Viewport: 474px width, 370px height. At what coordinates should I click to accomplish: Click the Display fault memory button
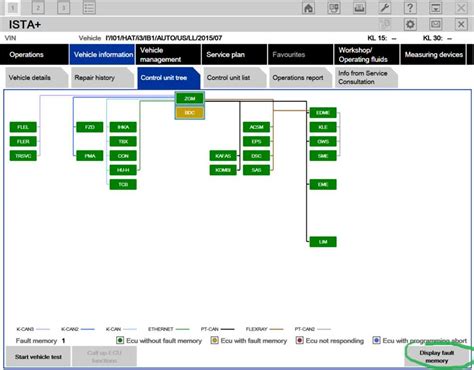click(x=436, y=357)
